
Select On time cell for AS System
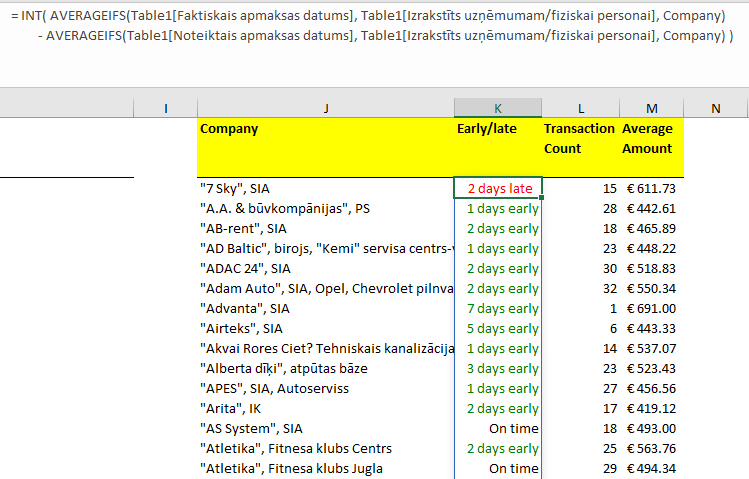click(498, 429)
